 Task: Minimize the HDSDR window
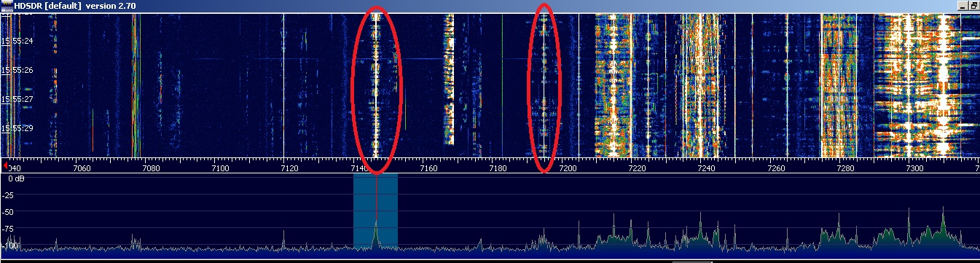point(963,6)
